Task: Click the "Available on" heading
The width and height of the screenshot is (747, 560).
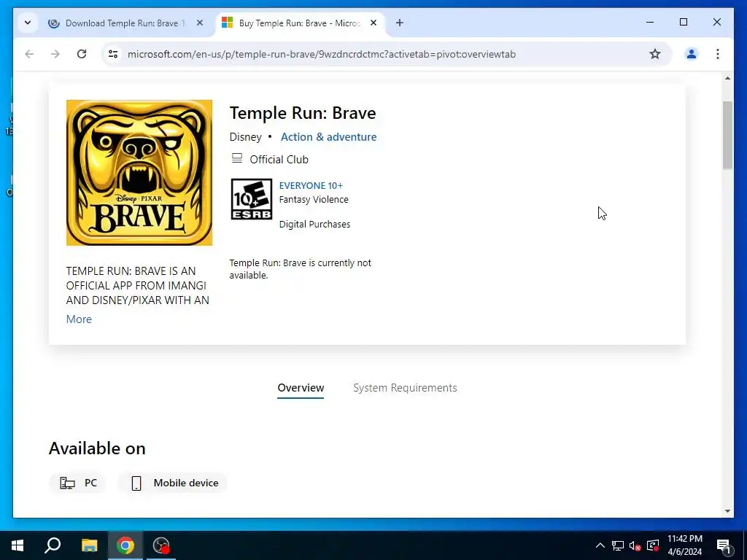Action: click(97, 448)
